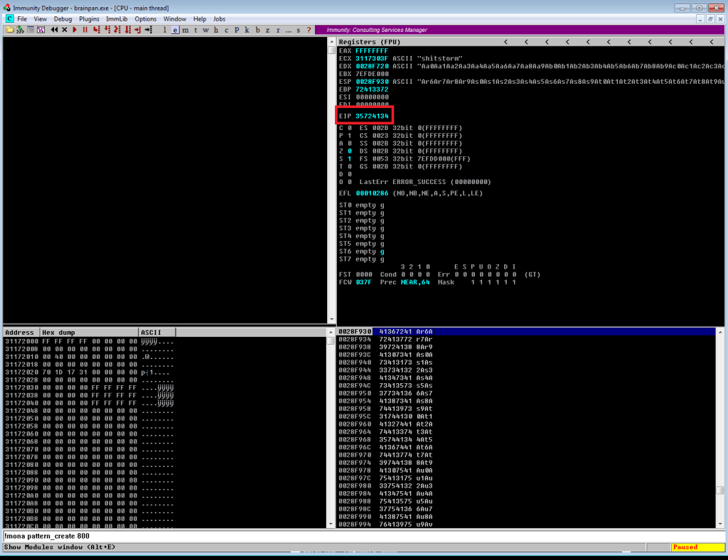Open the Memory map window (m button)
728x560 pixels.
pos(186,30)
